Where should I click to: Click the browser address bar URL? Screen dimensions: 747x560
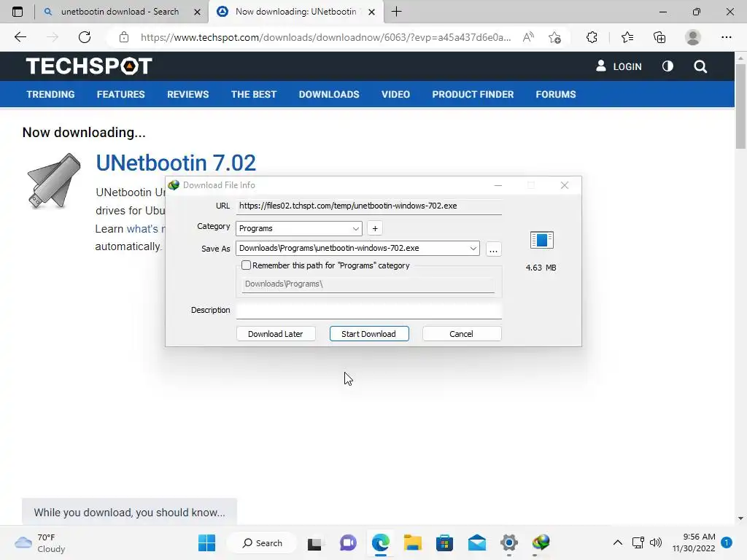coord(326,37)
